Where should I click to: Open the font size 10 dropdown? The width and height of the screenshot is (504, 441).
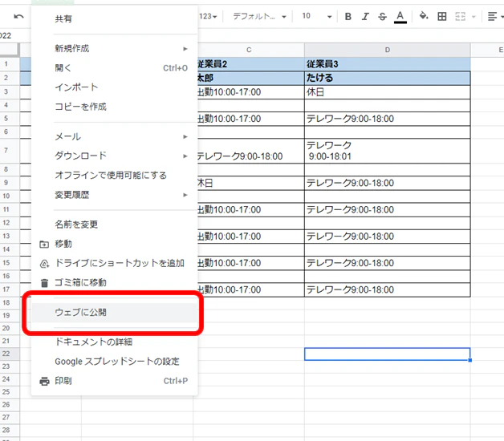[x=317, y=16]
